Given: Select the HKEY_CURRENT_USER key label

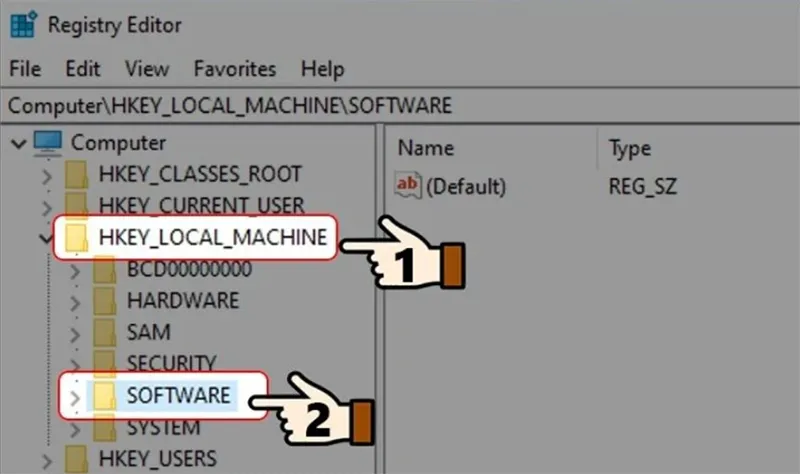Looking at the screenshot, I should [200, 206].
